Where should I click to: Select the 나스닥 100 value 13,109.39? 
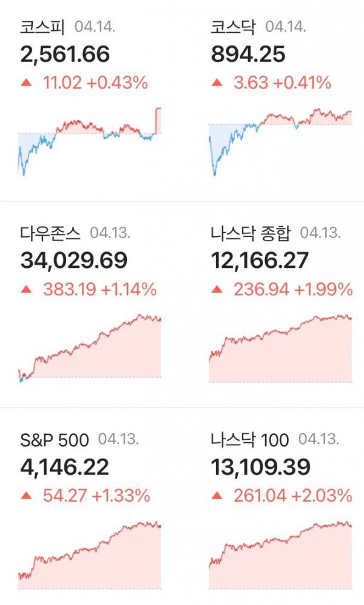[x=260, y=467]
